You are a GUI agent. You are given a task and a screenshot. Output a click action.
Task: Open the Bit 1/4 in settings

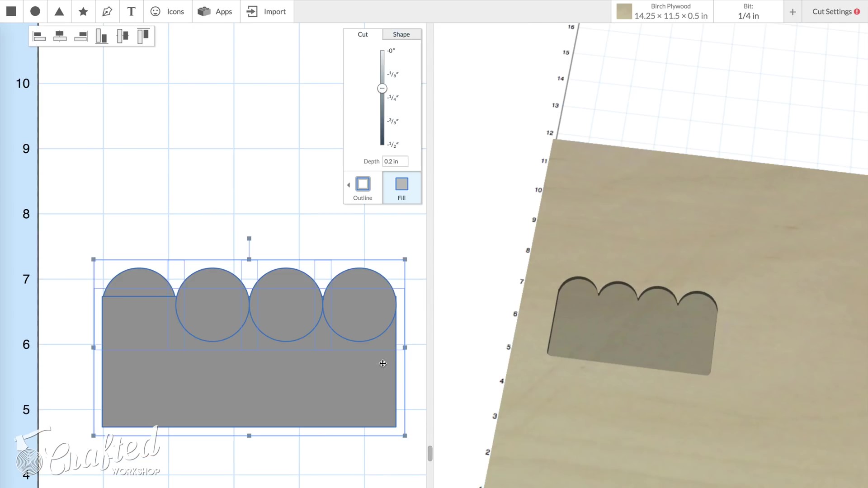point(748,11)
